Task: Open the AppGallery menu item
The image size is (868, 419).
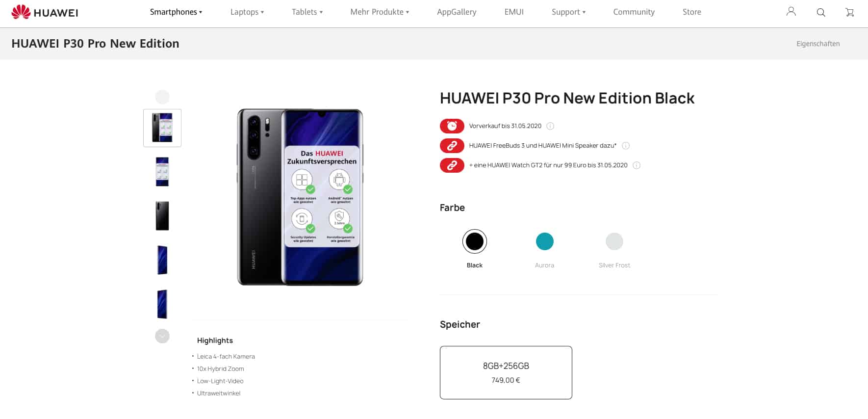Action: [x=457, y=12]
